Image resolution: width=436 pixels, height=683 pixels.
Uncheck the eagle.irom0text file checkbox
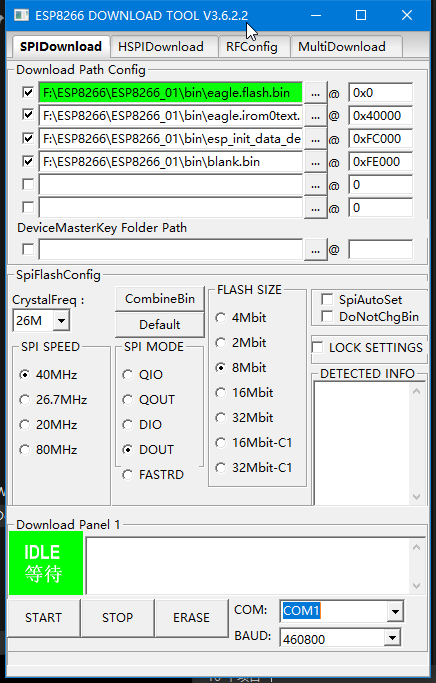28,115
